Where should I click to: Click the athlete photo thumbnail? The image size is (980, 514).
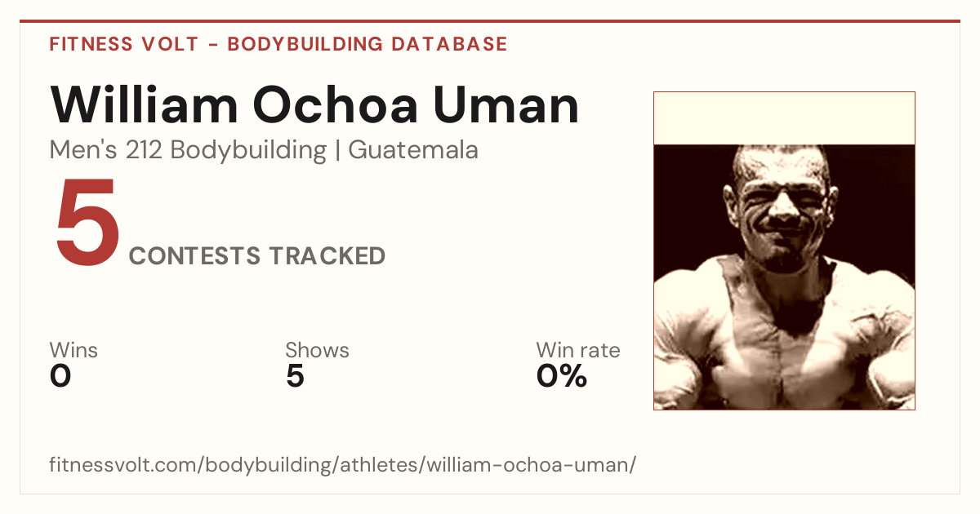point(784,250)
